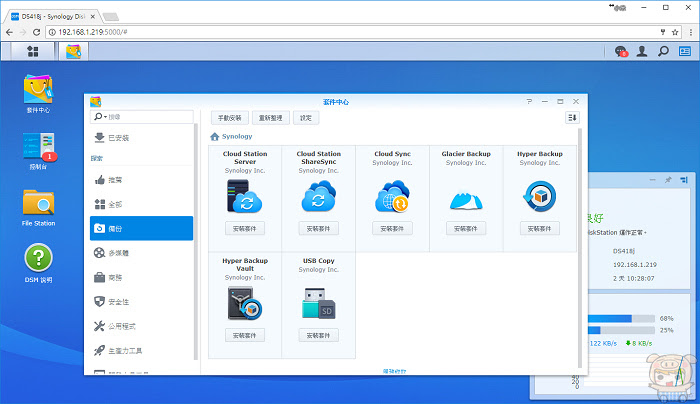Click the Package Center content scrollbar
Image resolution: width=700 pixels, height=404 pixels.
coord(580,248)
